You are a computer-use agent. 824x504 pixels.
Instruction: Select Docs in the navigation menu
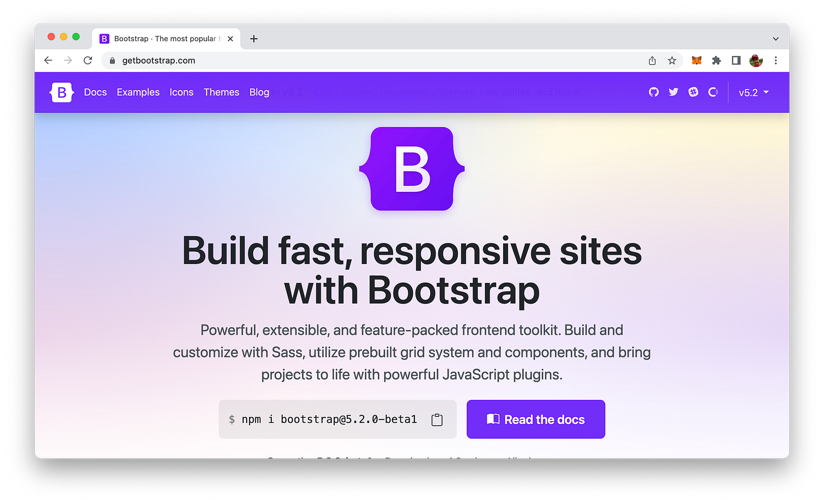pyautogui.click(x=95, y=92)
